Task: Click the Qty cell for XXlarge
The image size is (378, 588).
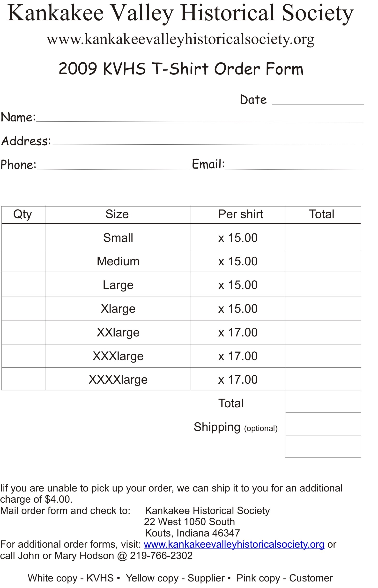Action: [x=23, y=332]
